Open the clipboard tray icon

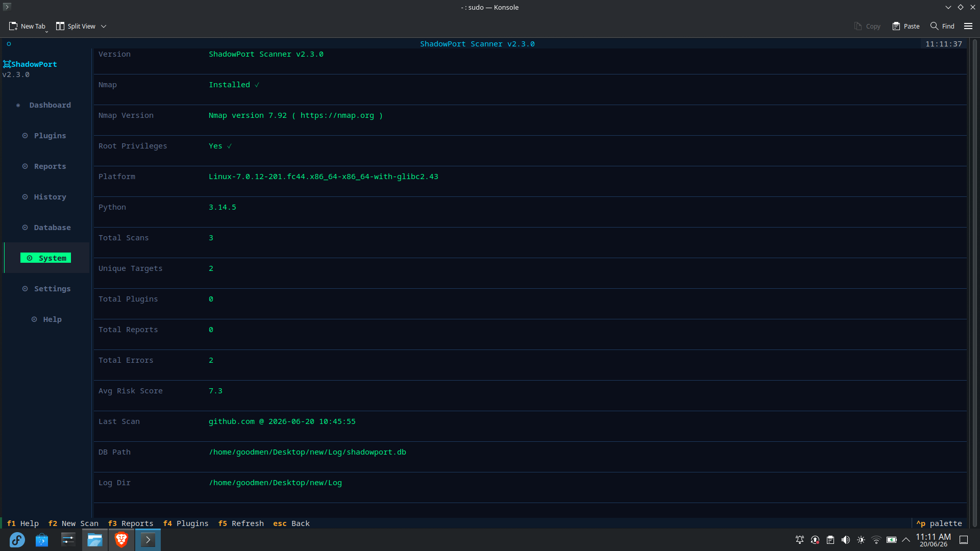coord(830,540)
